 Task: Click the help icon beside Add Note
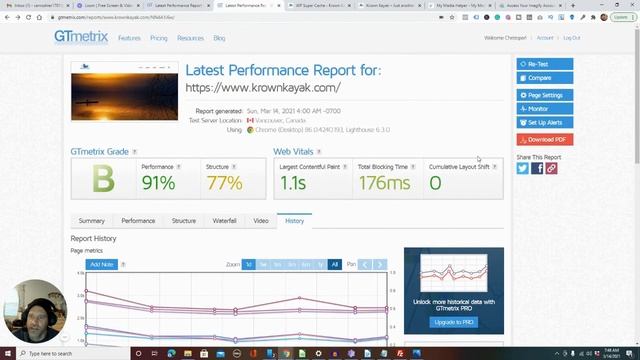coord(123,264)
